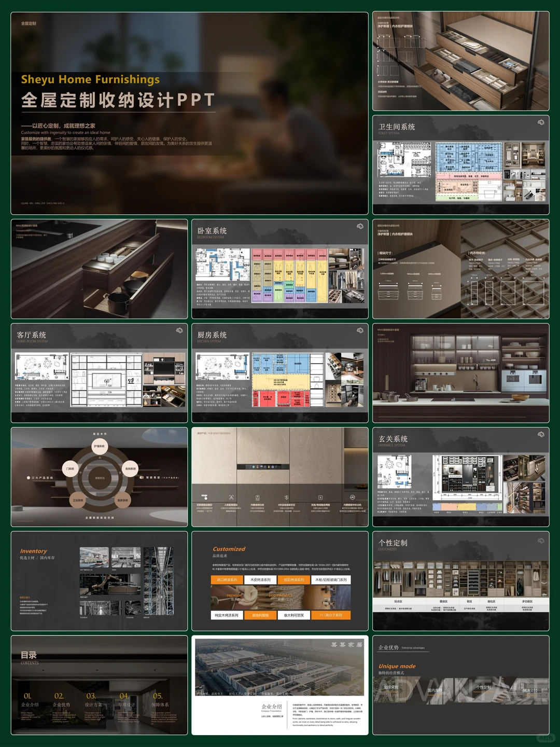Open the 客厅系统 slide thumbnail
The width and height of the screenshot is (560, 747).
(x=99, y=373)
